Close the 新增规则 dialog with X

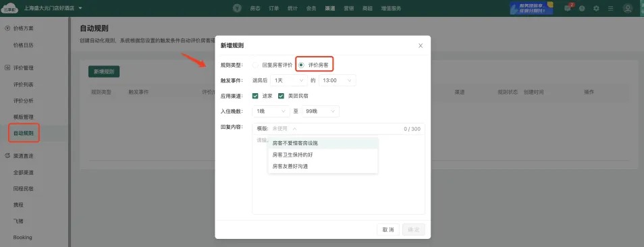coord(421,45)
